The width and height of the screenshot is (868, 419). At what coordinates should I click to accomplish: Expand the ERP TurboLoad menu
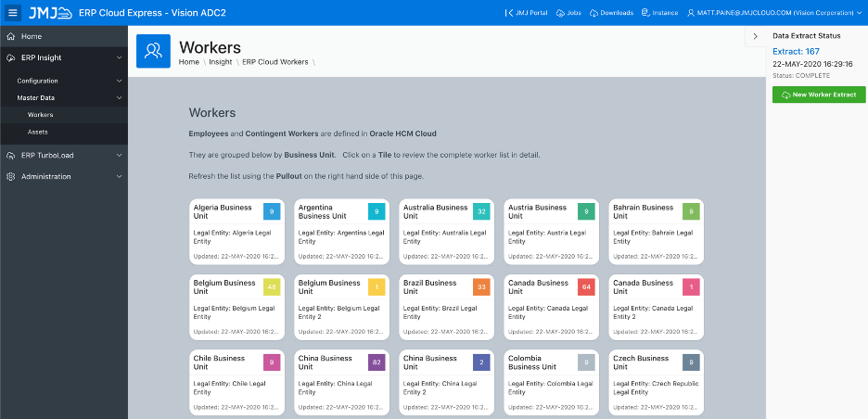click(x=119, y=155)
